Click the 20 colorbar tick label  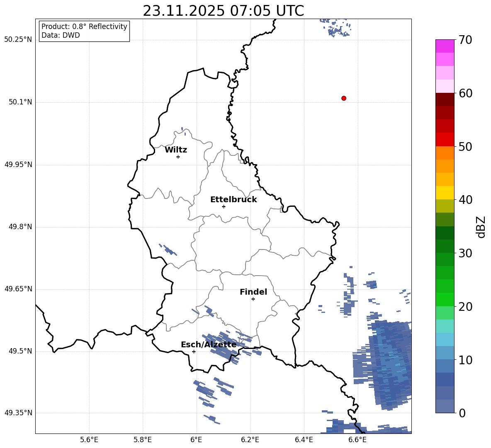tap(465, 307)
